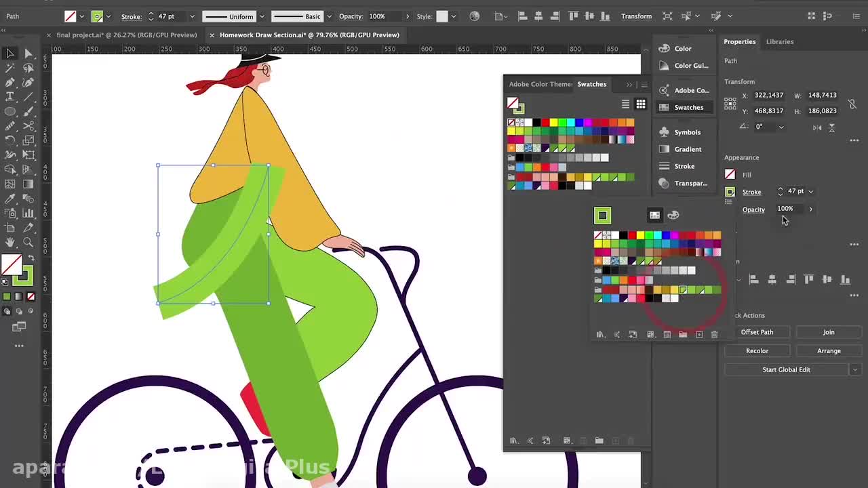Choose the Hand tool
This screenshot has height=488, width=868.
coord(10,242)
